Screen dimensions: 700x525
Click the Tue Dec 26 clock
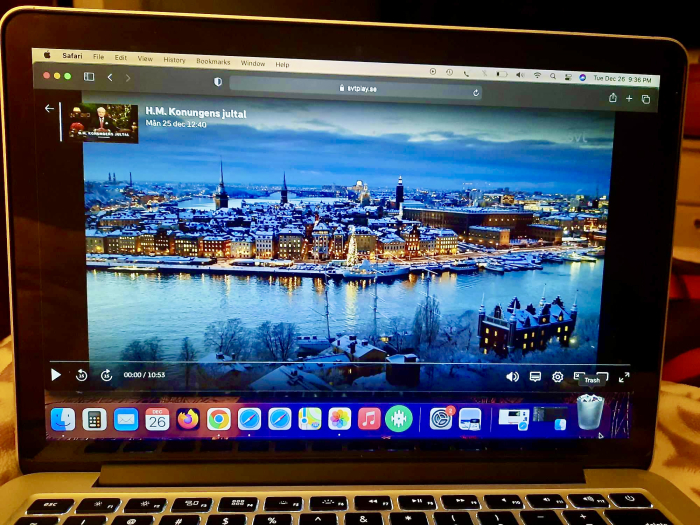[x=622, y=79]
